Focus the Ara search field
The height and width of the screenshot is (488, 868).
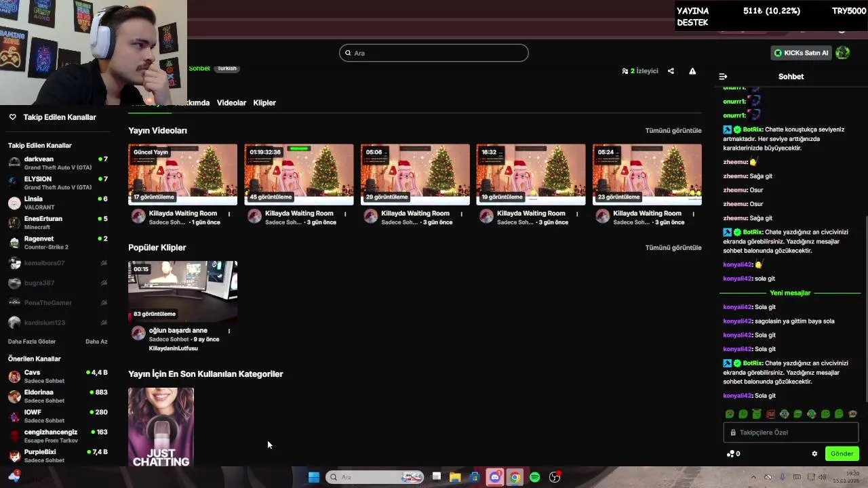point(434,53)
